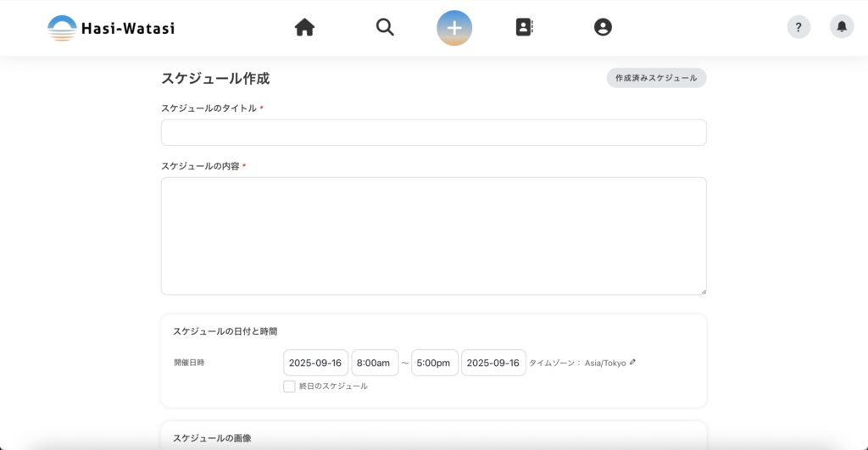The image size is (868, 450).
Task: Open search via the magnifier icon
Action: click(385, 27)
